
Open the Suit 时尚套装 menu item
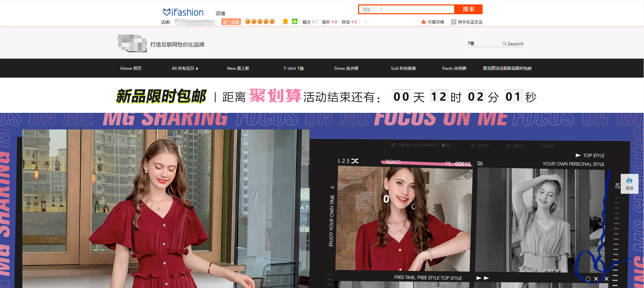403,68
